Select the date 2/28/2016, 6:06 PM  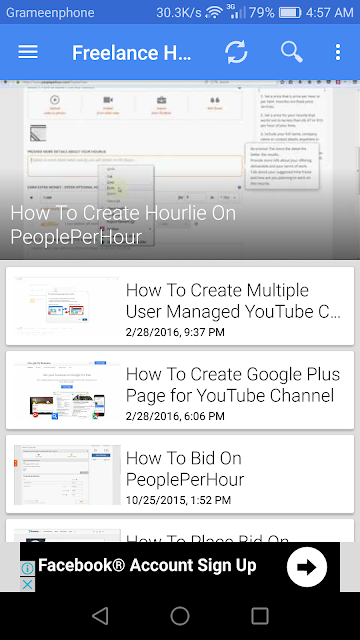click(175, 416)
